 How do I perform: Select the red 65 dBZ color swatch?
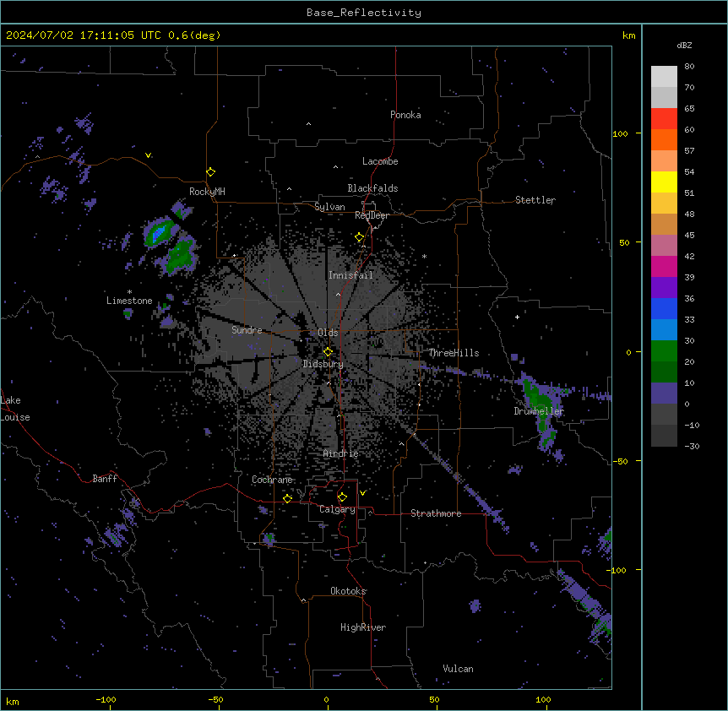pos(664,118)
